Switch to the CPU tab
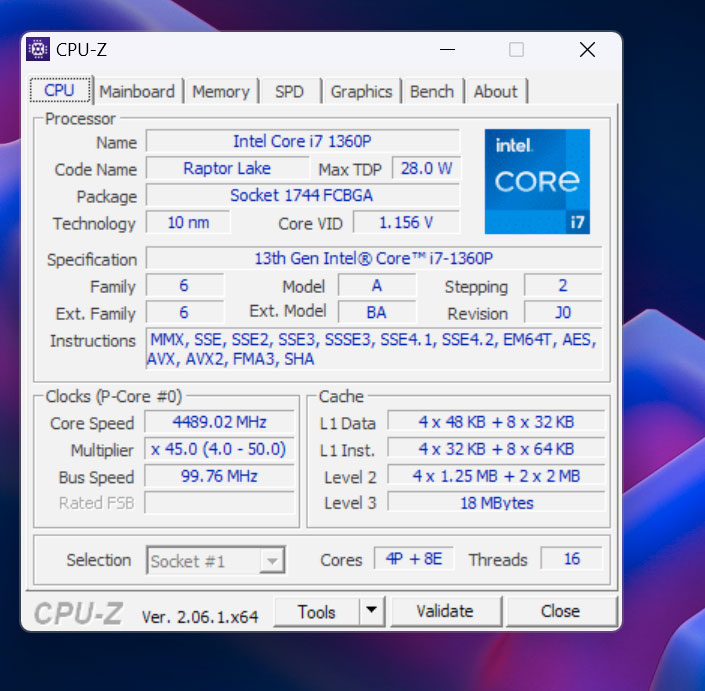This screenshot has height=691, width=705. pos(60,90)
